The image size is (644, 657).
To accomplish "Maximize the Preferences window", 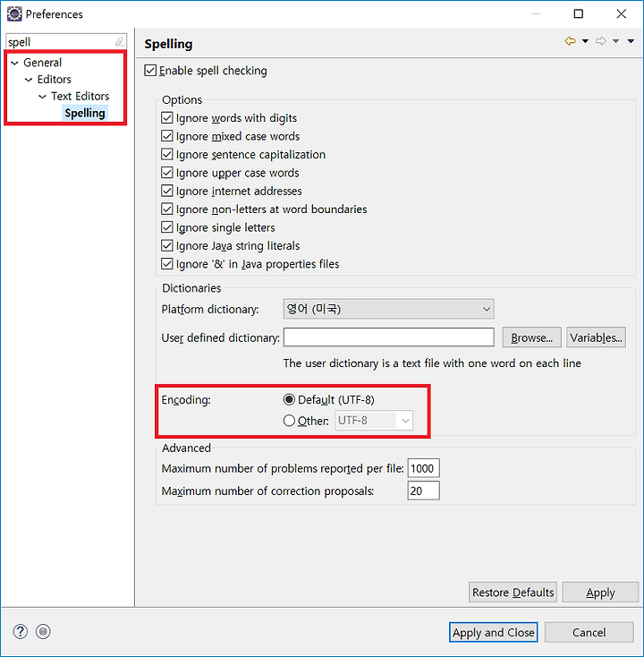I will click(579, 13).
